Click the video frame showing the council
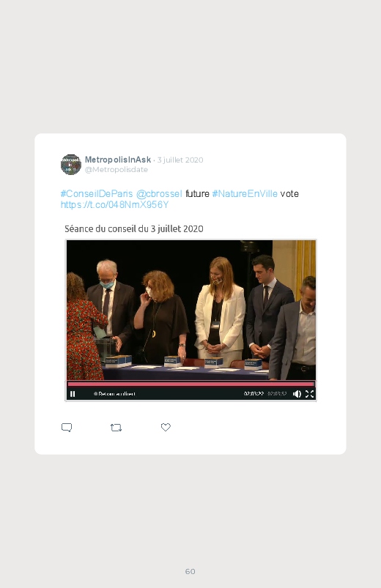The image size is (381, 588). point(191,310)
